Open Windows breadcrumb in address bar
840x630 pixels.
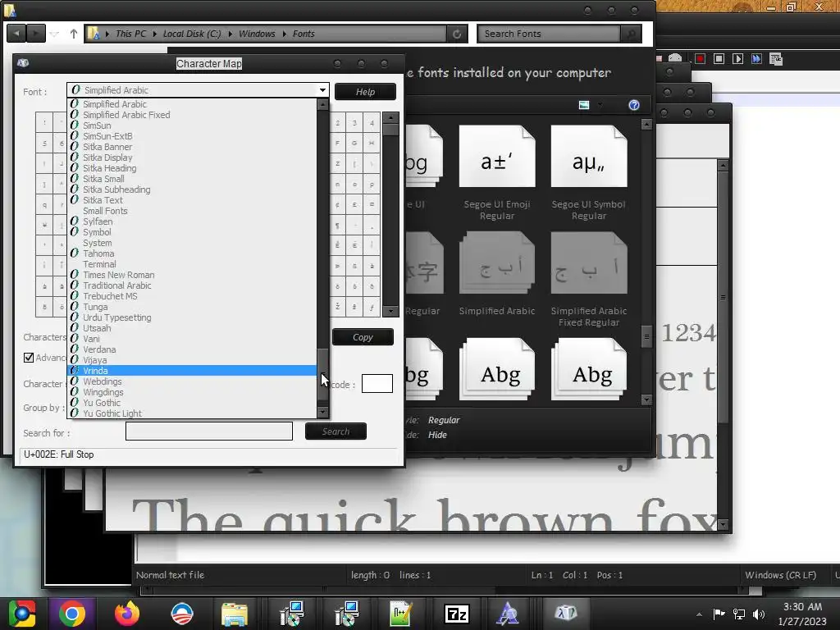257,34
